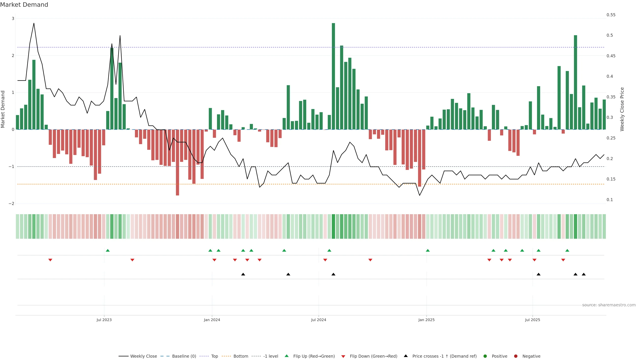Screen dimensions: 644x362
Task: Click the Jan 2024 x-axis label
Action: [x=212, y=320]
